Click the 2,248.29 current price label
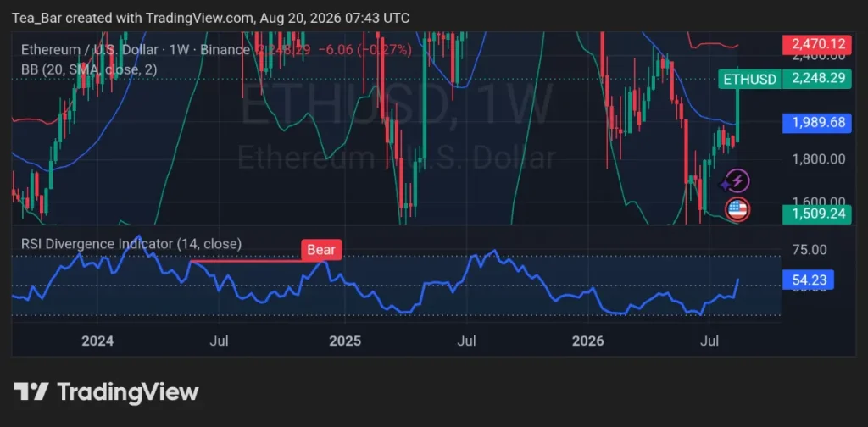Viewport: 868px width, 427px height. [x=817, y=79]
